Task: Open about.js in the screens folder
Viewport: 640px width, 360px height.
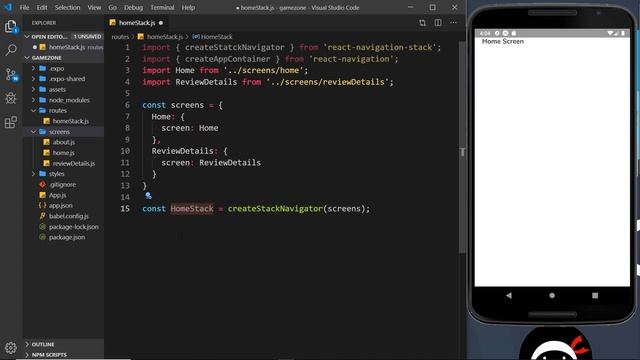Action: 64,142
